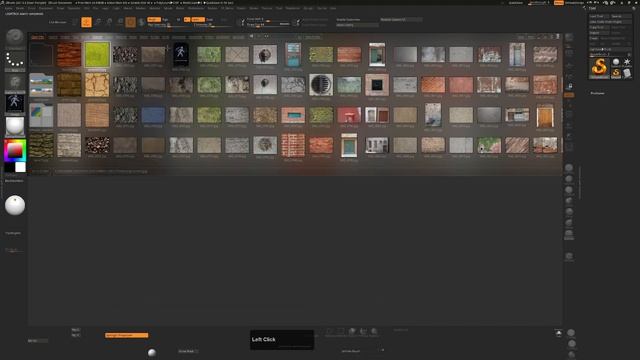The width and height of the screenshot is (640, 360).
Task: Open the brush selector thumbnail on left shelf
Action: point(15,38)
